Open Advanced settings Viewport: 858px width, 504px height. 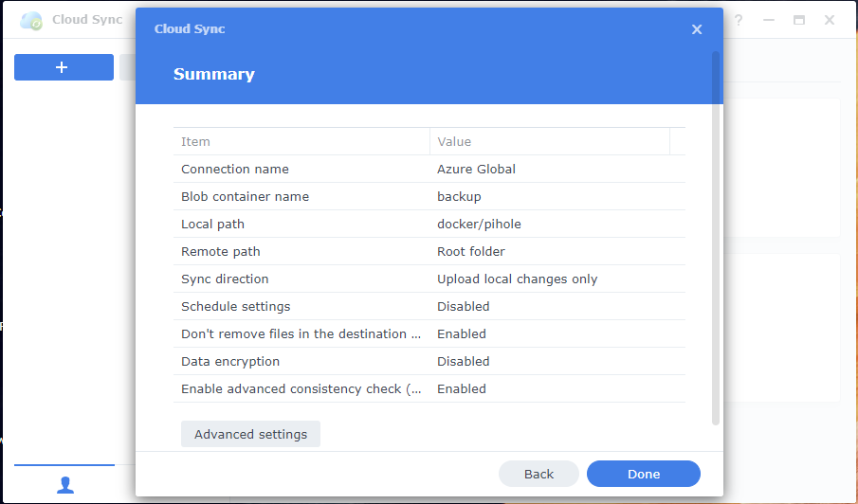coord(250,434)
